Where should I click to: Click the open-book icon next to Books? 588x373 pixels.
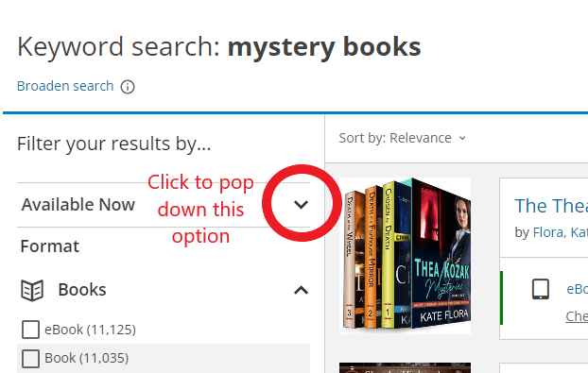(x=32, y=290)
